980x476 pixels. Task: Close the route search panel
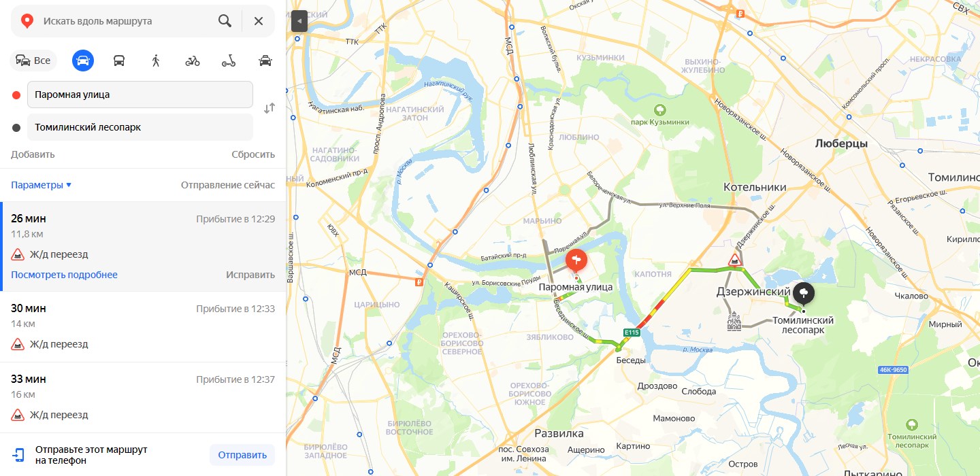(259, 21)
